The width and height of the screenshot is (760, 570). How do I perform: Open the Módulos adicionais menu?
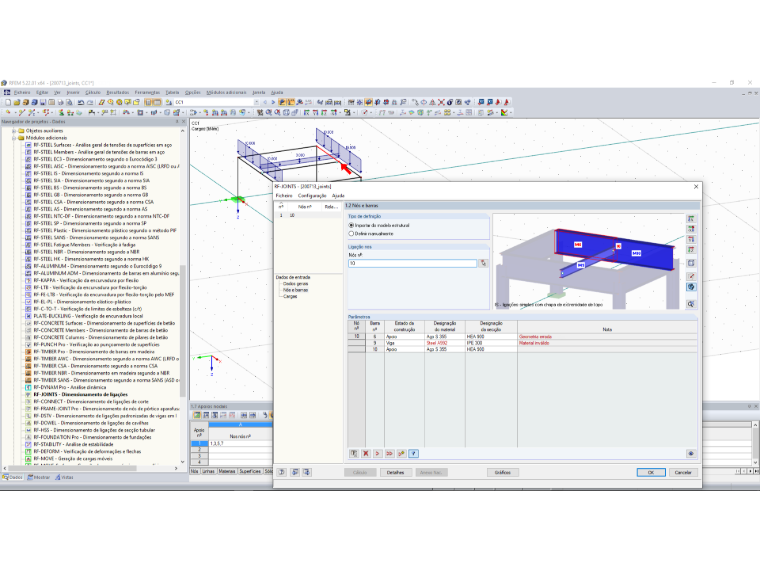(226, 93)
